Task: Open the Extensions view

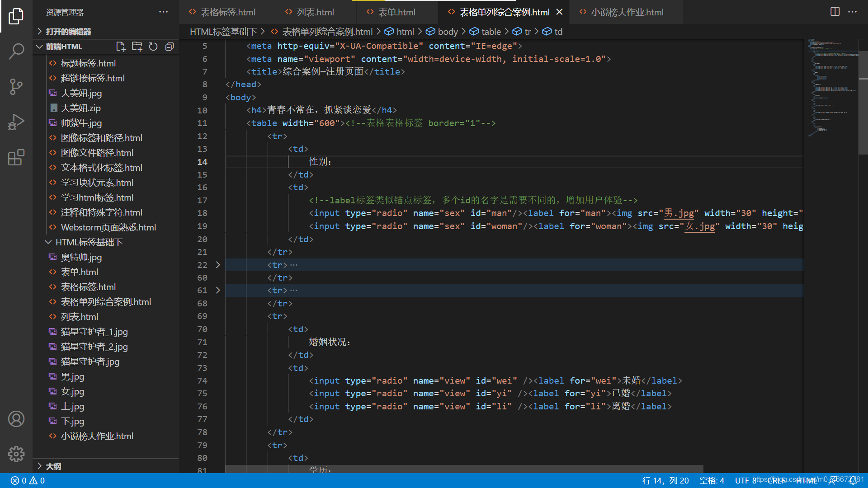Action: [16, 157]
